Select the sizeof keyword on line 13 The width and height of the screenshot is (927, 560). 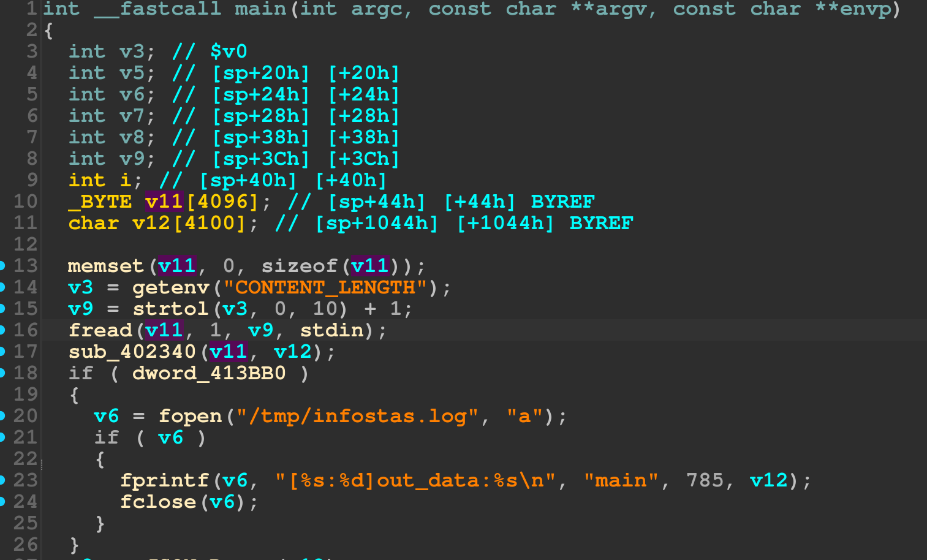[x=299, y=266]
